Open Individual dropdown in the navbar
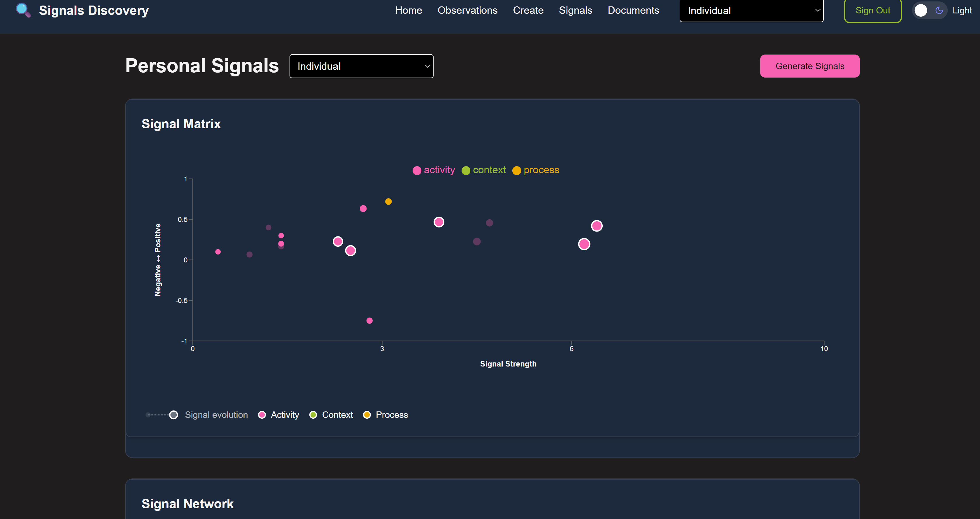Screen dimensions: 980x519 [x=751, y=11]
